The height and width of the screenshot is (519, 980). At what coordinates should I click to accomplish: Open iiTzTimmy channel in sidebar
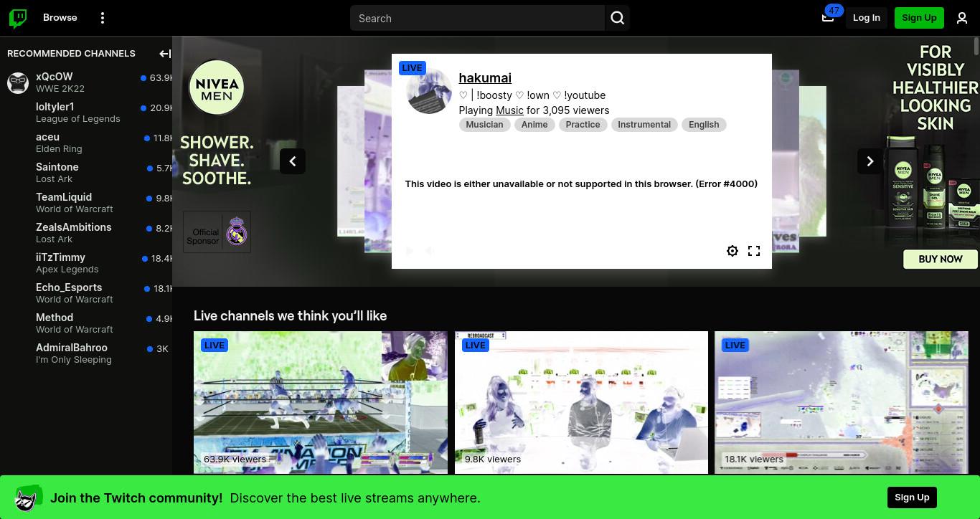(x=86, y=263)
